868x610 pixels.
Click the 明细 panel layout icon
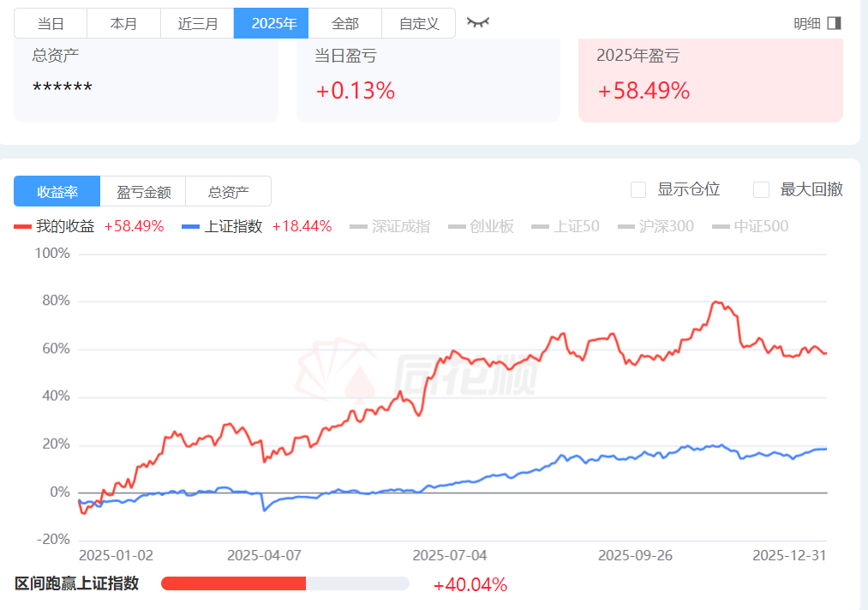pyautogui.click(x=835, y=23)
